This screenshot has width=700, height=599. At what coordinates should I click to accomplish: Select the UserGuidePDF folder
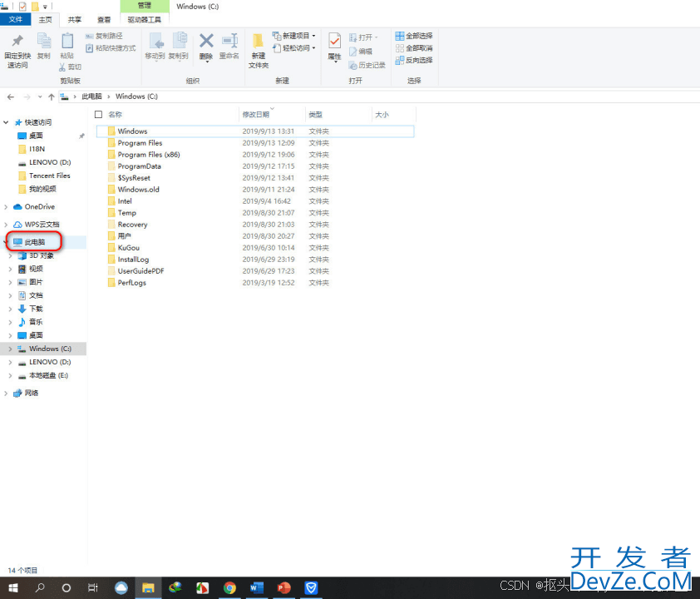tap(140, 271)
